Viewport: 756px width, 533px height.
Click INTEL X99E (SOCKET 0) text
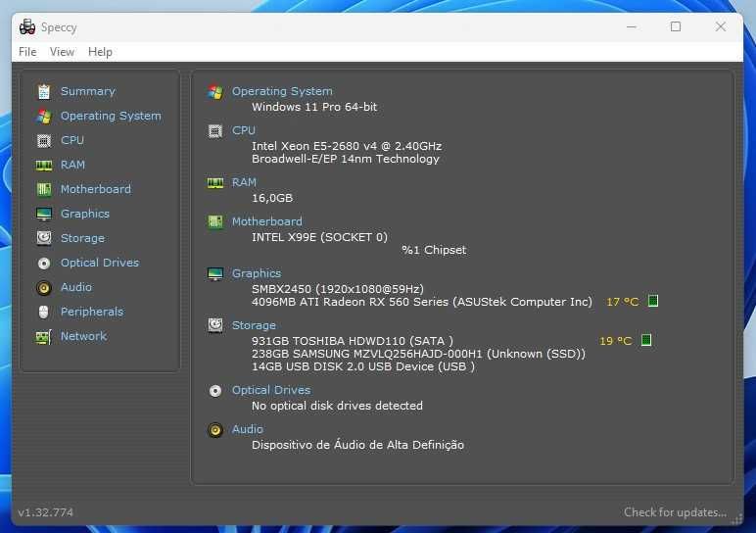319,237
